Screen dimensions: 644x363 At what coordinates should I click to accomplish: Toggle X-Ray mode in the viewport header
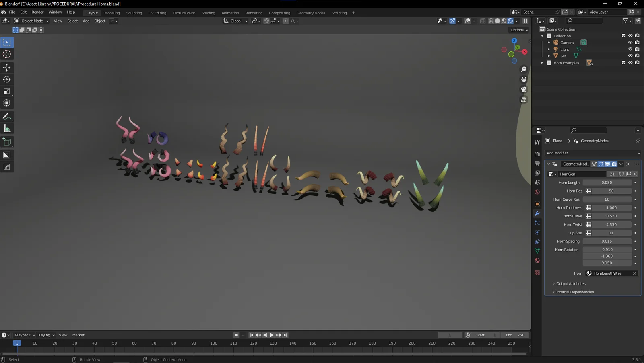[x=483, y=21]
